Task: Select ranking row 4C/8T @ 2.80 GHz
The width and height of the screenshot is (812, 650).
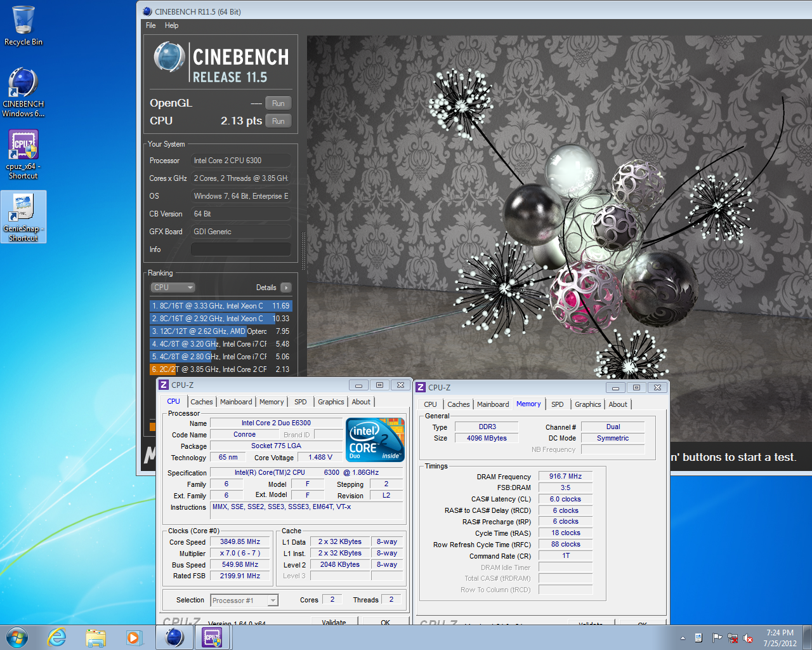Action: tap(221, 357)
